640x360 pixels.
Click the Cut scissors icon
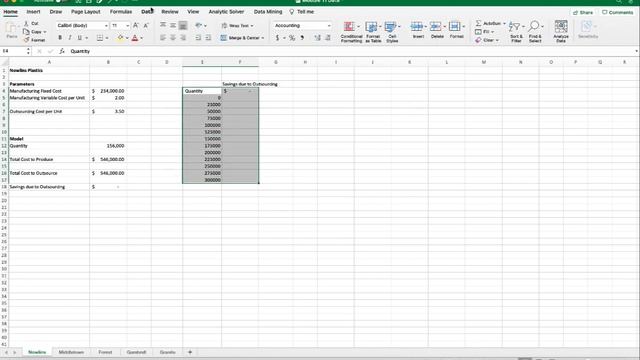tap(26, 24)
